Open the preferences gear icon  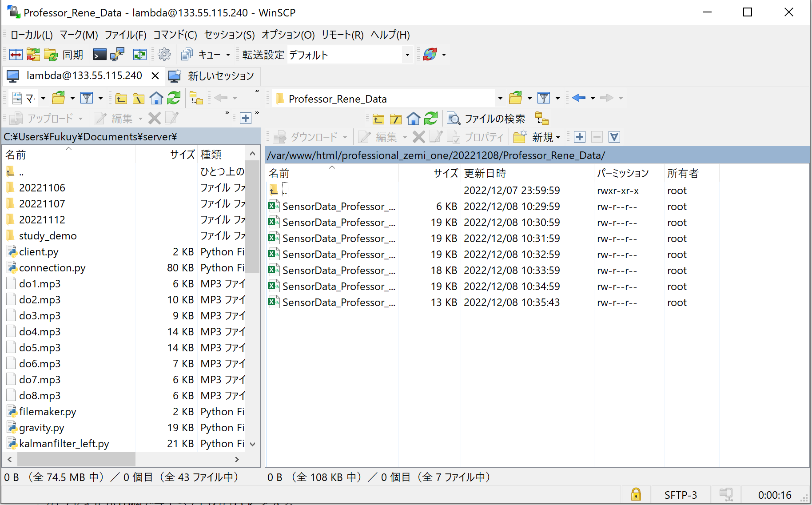click(x=164, y=55)
